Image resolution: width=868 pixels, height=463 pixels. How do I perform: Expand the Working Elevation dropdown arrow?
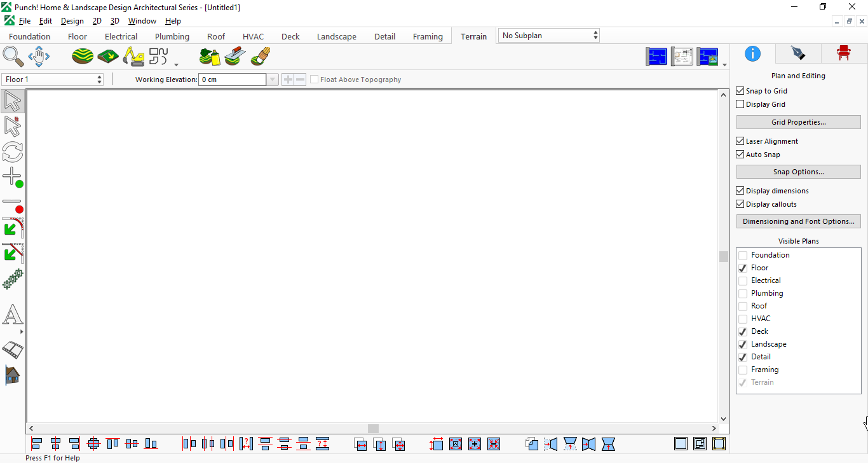(x=273, y=79)
